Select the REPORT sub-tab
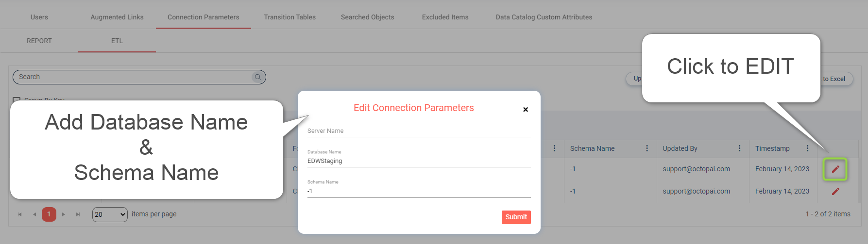Image resolution: width=868 pixels, height=244 pixels. (39, 41)
